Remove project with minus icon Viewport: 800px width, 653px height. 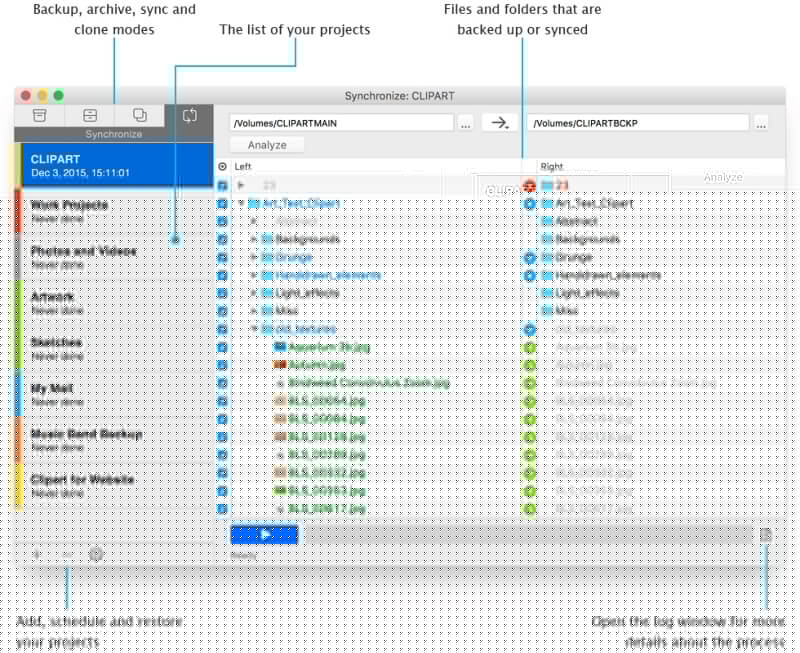tap(67, 554)
